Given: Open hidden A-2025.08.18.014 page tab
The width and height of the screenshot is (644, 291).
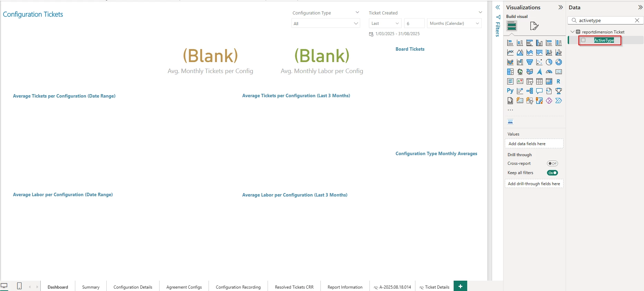Looking at the screenshot, I should point(392,287).
